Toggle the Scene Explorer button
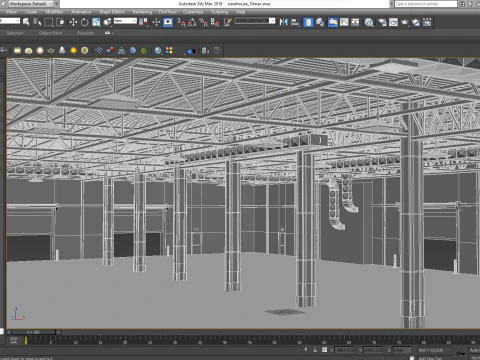This screenshot has width=480, height=360. click(x=308, y=22)
